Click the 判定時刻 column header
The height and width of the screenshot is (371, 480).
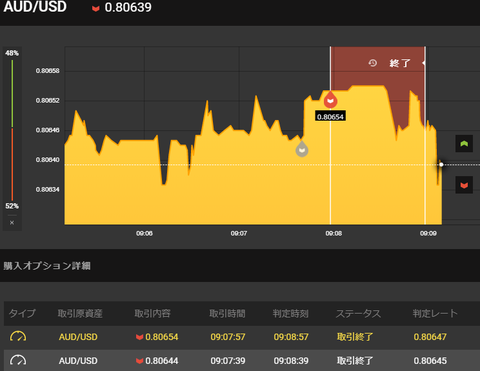[x=291, y=313]
